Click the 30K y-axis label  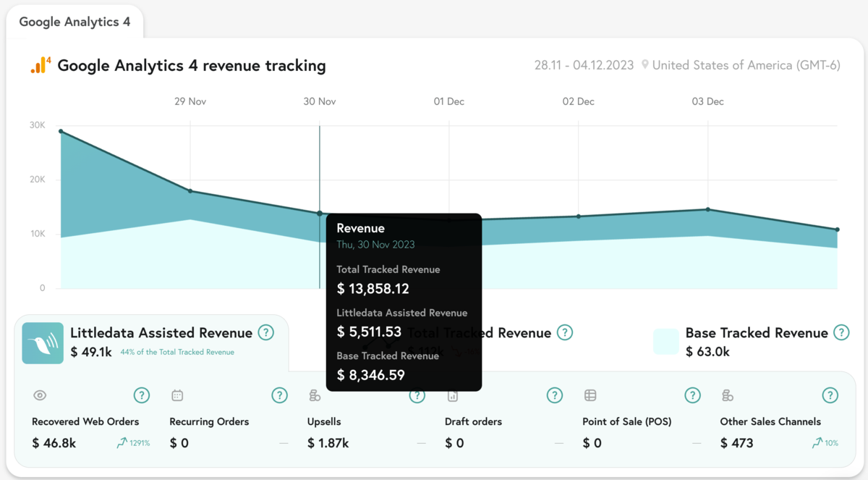click(x=38, y=125)
